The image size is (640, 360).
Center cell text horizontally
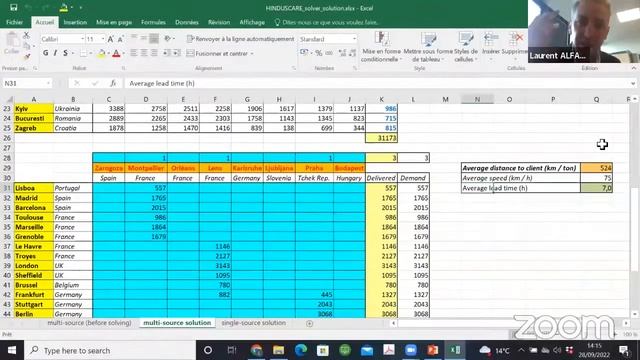point(144,53)
